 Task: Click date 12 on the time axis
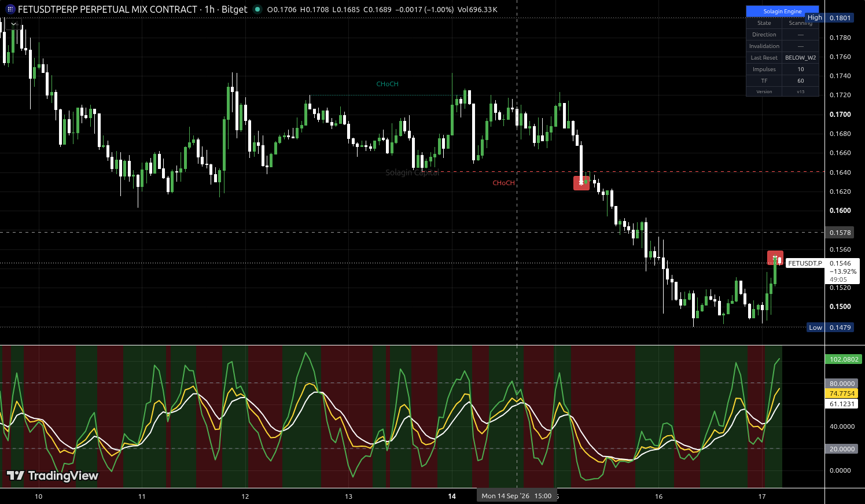(245, 496)
